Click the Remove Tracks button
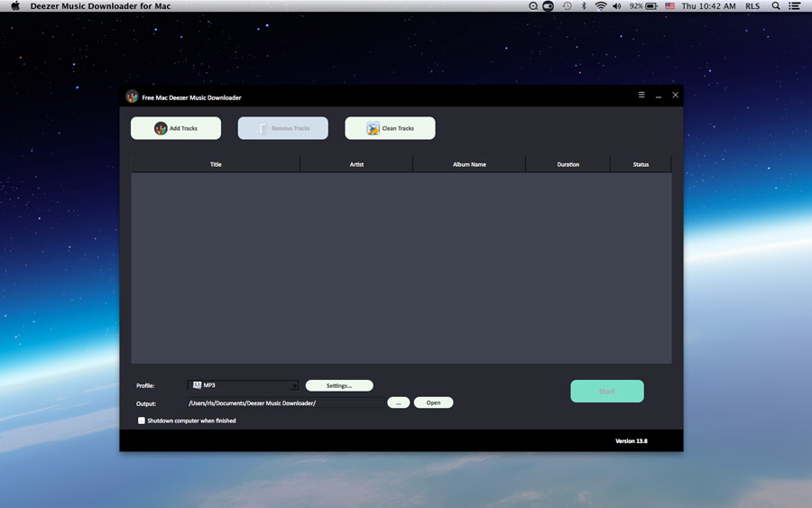The width and height of the screenshot is (812, 508). point(282,128)
